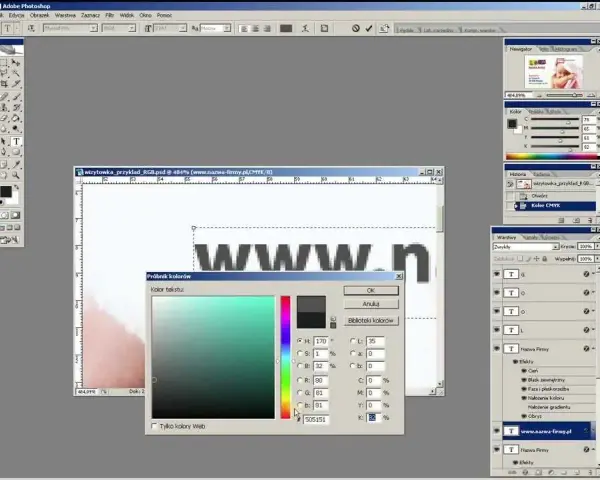Expand effects arrow on the 'G' layer
This screenshot has width=600, height=480.
(594, 274)
